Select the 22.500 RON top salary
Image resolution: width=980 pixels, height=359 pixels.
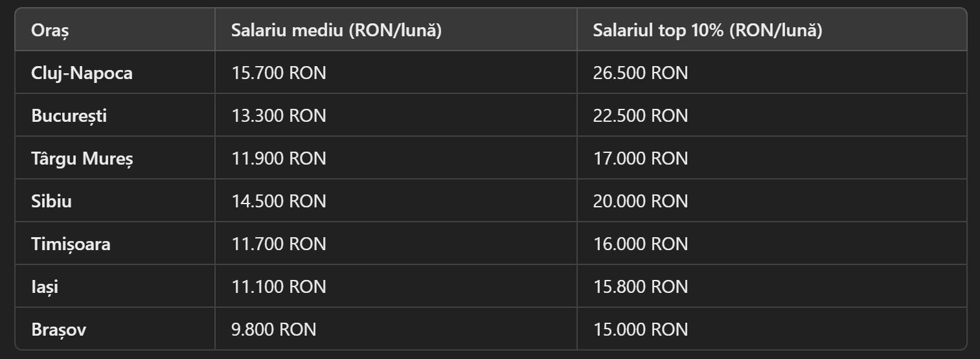640,116
